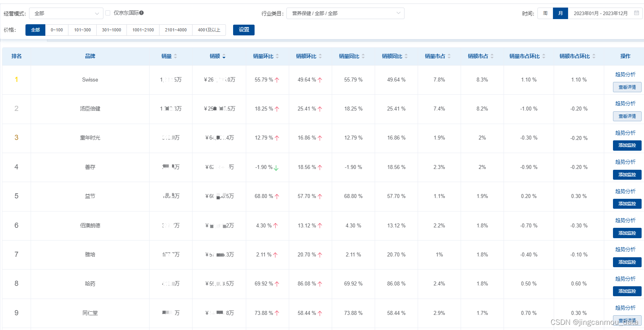Open 趋势分析 for 同仁堂 row
Screen dimensions: 644x330
pyautogui.click(x=625, y=308)
